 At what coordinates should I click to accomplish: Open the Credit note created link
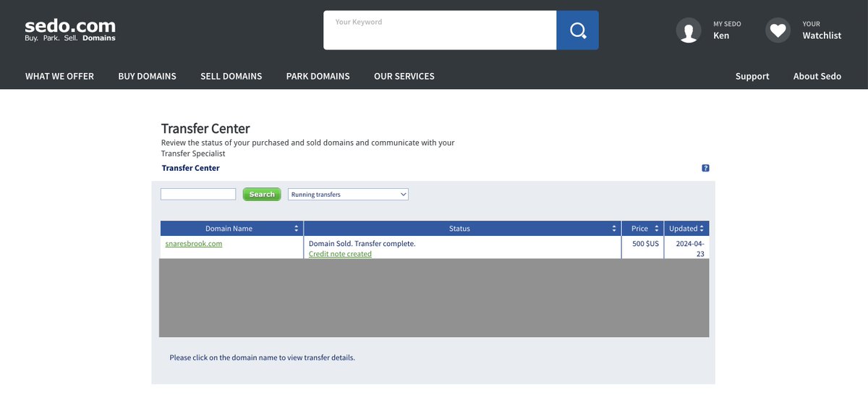tap(340, 254)
